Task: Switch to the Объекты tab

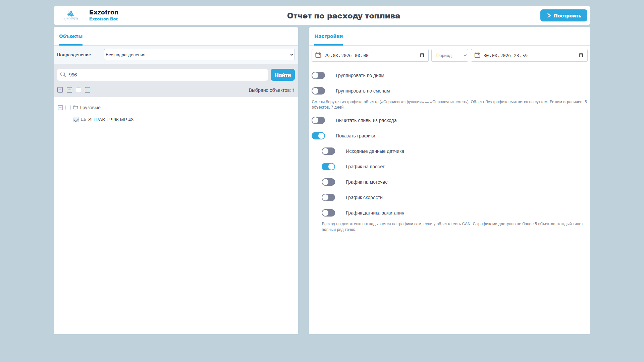Action: click(x=71, y=36)
